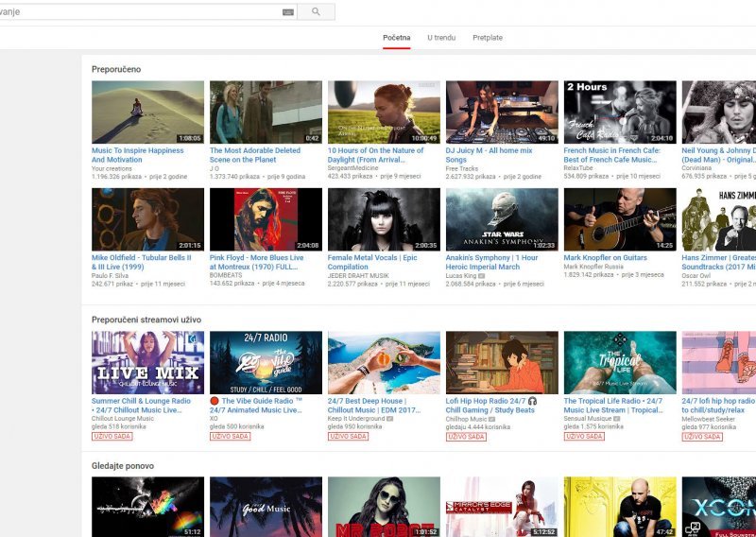Image resolution: width=756 pixels, height=537 pixels.
Task: Visit the Your creations channel
Action: tap(112, 168)
